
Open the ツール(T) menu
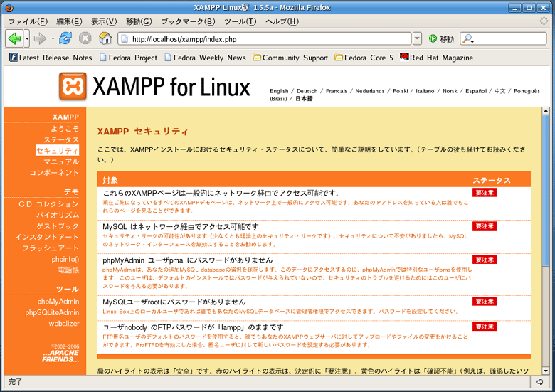240,21
